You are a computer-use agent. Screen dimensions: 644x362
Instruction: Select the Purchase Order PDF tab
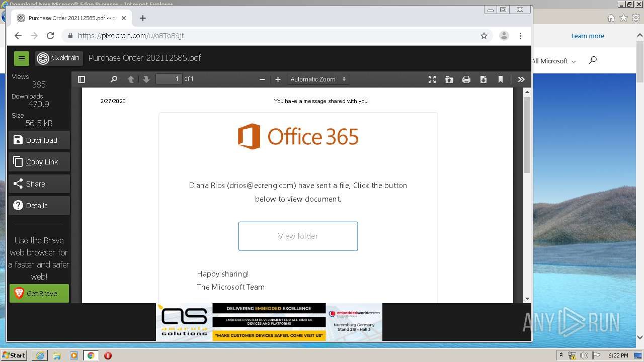pos(71,18)
